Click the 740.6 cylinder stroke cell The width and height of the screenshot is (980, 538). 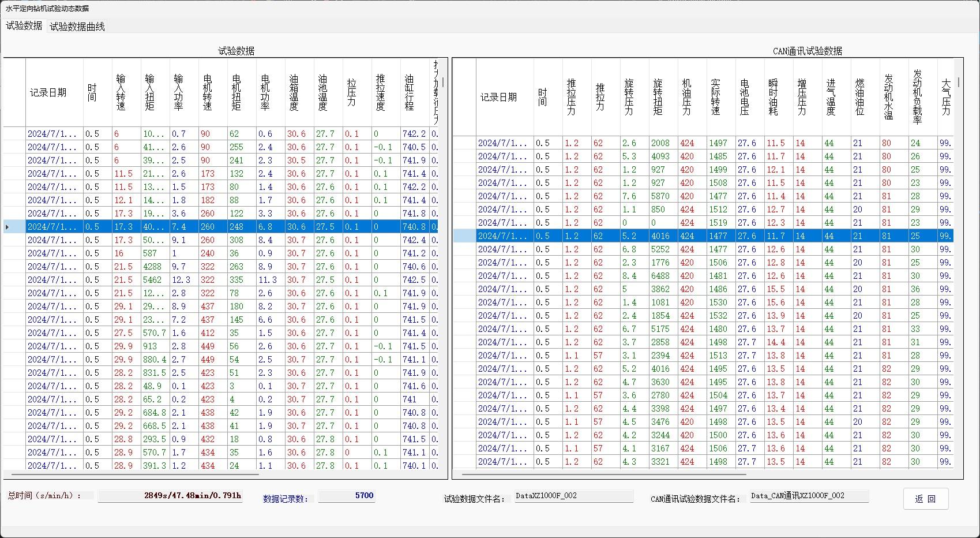[415, 267]
